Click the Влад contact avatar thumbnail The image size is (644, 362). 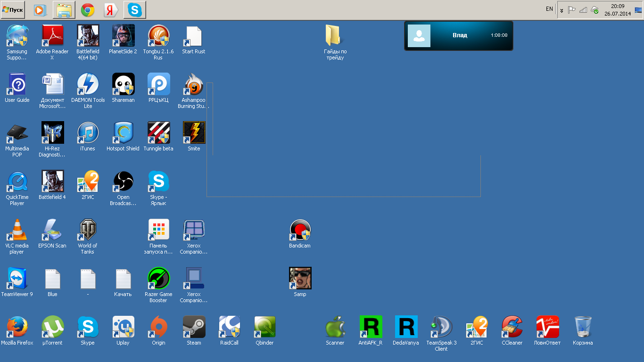point(419,36)
